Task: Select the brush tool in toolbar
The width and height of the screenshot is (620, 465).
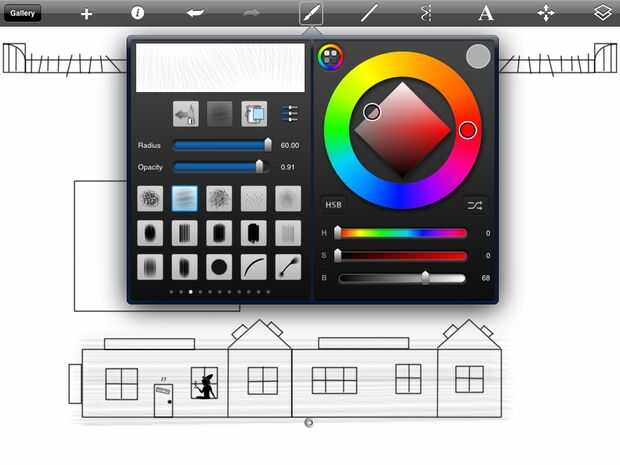Action: (311, 13)
